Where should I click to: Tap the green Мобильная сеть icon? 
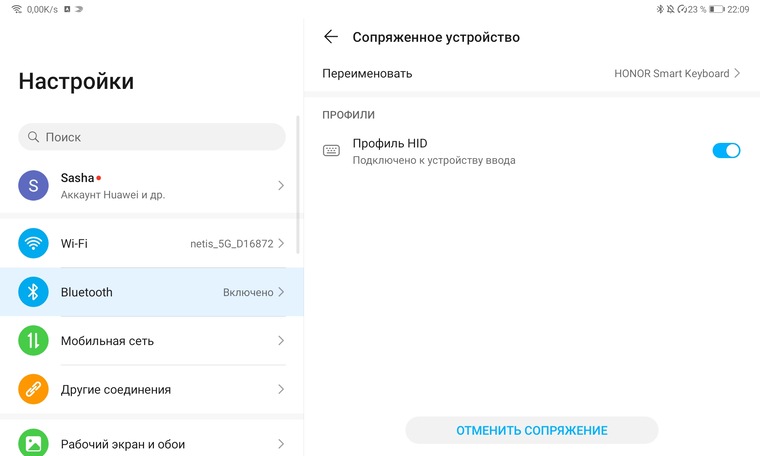33,341
